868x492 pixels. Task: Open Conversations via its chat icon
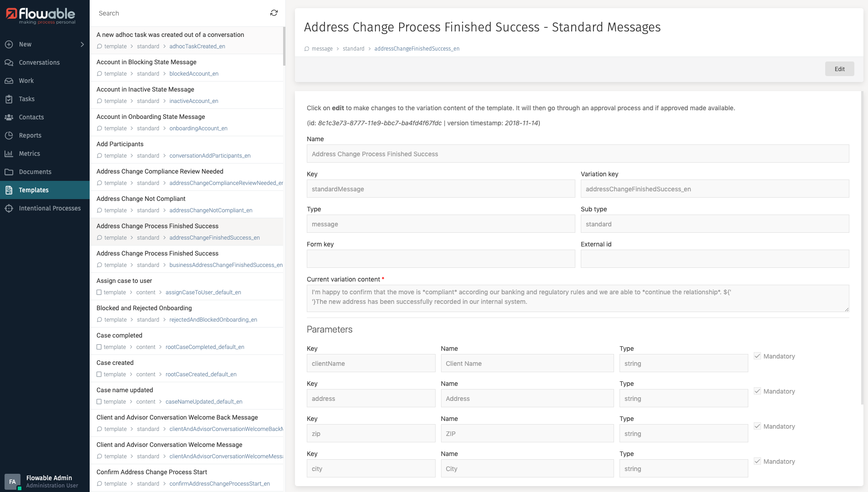point(9,62)
